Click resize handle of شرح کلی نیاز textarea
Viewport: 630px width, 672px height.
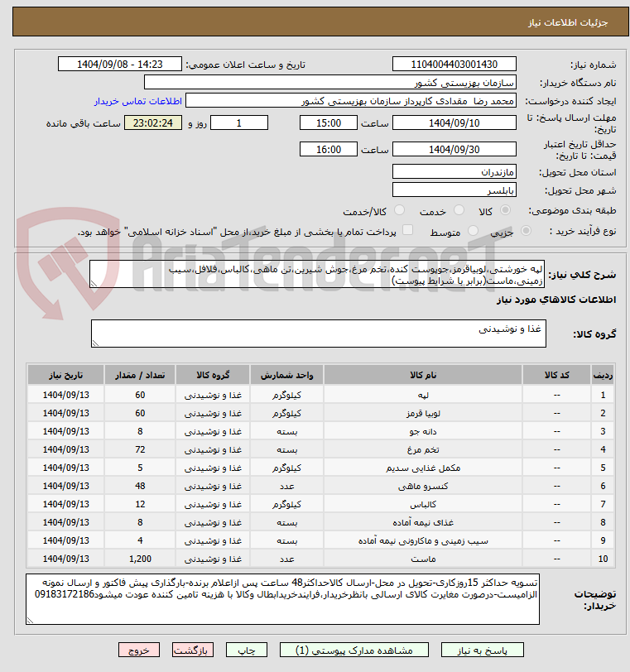[x=94, y=284]
